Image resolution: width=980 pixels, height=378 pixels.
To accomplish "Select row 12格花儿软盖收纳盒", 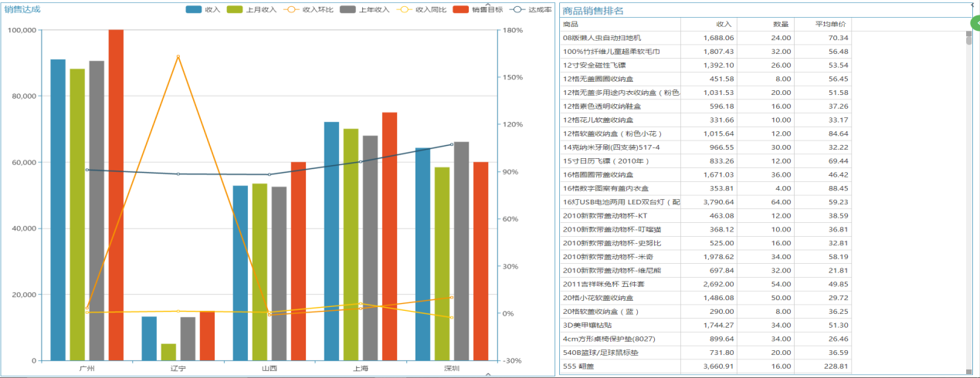I will (x=706, y=120).
